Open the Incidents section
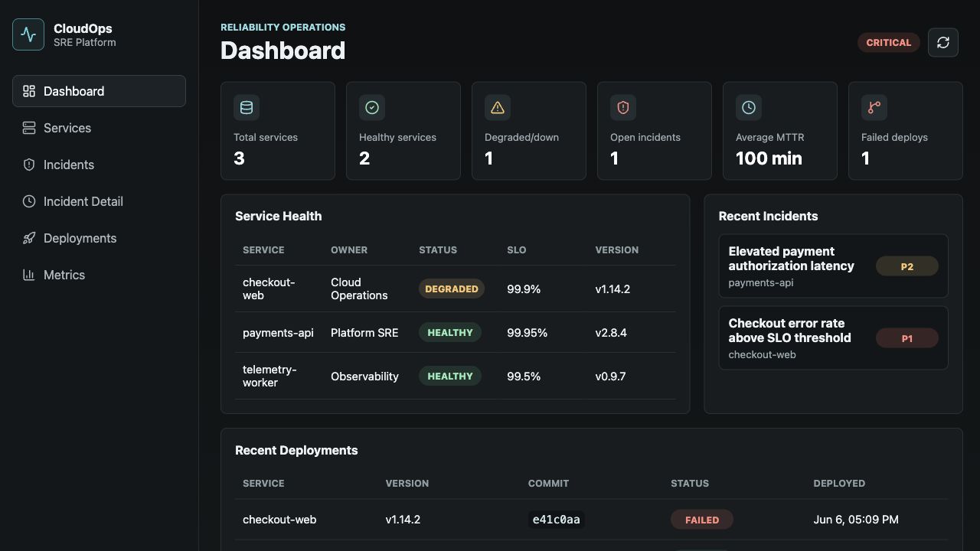The image size is (980, 551). (x=99, y=165)
